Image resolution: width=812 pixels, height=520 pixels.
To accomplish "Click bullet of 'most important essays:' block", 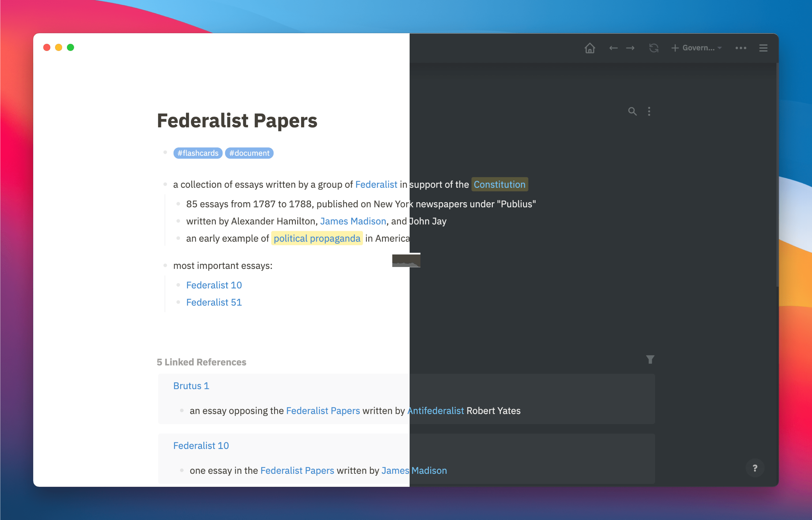I will point(165,265).
